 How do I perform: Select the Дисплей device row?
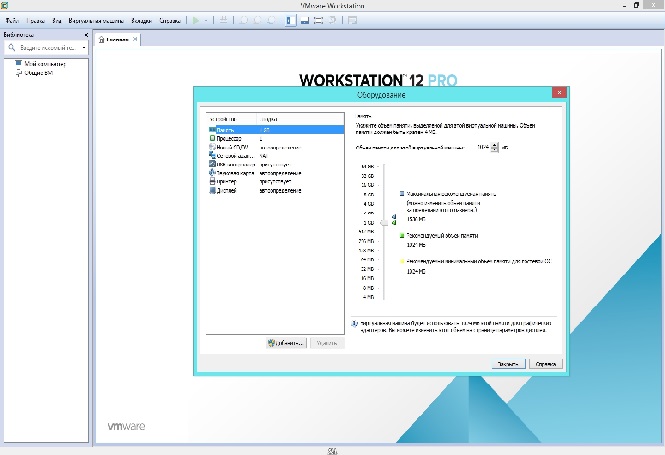(275, 190)
